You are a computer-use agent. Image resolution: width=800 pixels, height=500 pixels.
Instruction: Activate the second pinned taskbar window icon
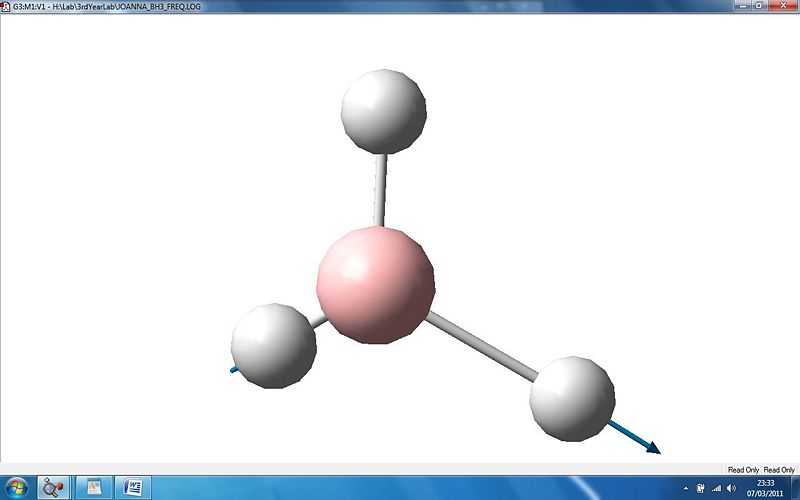pyautogui.click(x=94, y=487)
